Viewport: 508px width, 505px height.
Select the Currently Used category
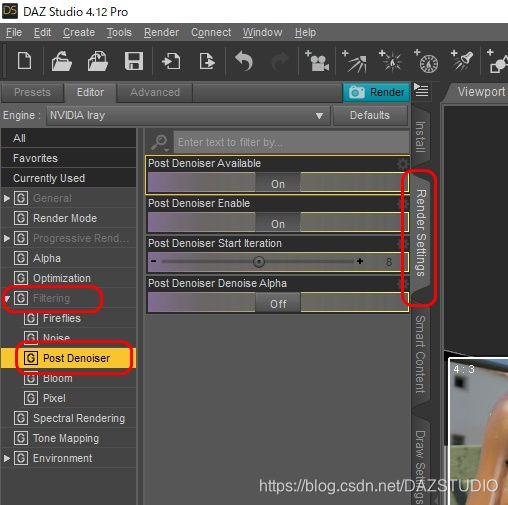click(x=68, y=178)
